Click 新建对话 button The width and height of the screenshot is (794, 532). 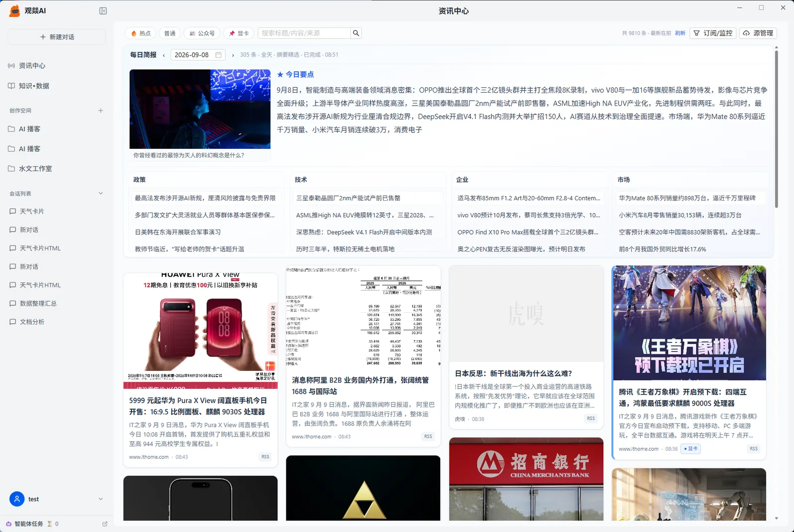[x=57, y=37]
